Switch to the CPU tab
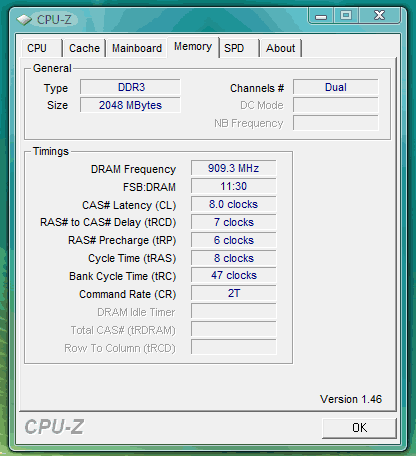The height and width of the screenshot is (456, 416). pyautogui.click(x=42, y=48)
